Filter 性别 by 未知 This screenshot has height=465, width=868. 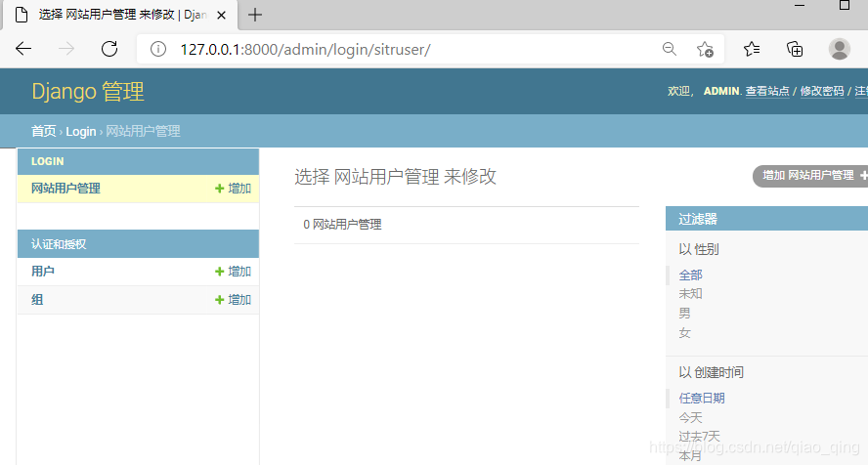tap(691, 294)
